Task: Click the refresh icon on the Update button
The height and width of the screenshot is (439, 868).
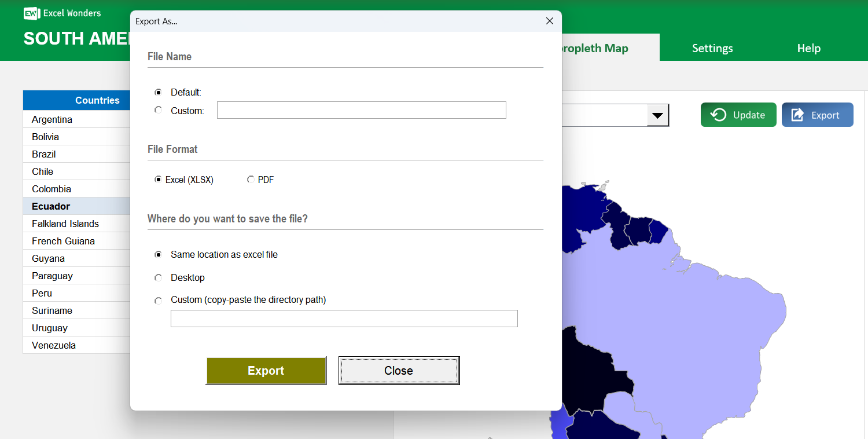Action: 719,115
